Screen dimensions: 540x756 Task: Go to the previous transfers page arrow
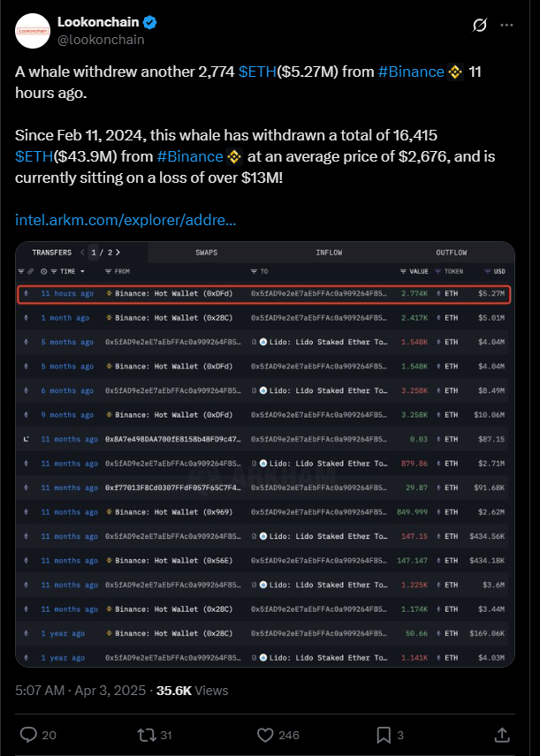[82, 253]
